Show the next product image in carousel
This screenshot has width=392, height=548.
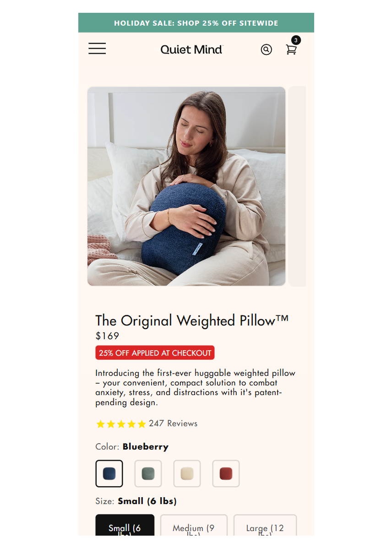click(x=297, y=186)
